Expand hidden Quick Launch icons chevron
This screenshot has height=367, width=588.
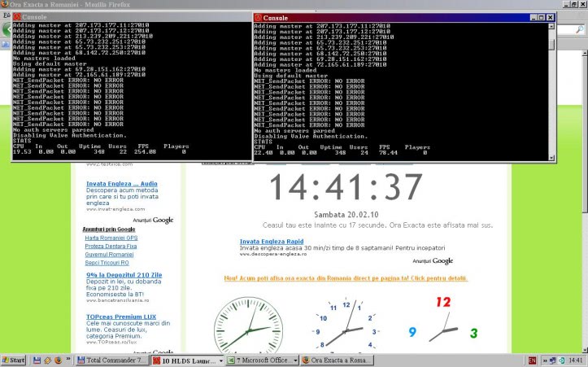pyautogui.click(x=69, y=360)
